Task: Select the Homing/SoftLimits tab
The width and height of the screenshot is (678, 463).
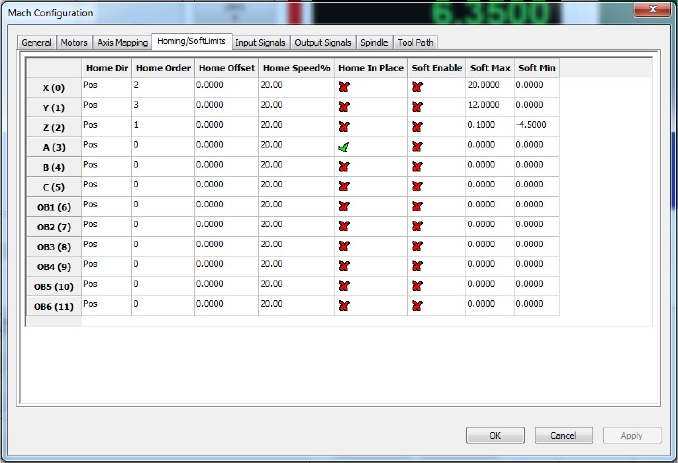Action: pyautogui.click(x=192, y=41)
